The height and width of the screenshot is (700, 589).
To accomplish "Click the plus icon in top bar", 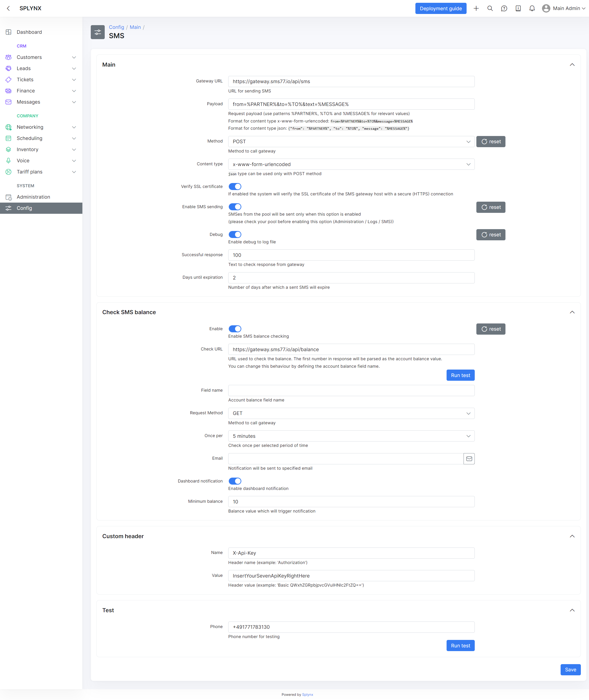I will click(476, 8).
